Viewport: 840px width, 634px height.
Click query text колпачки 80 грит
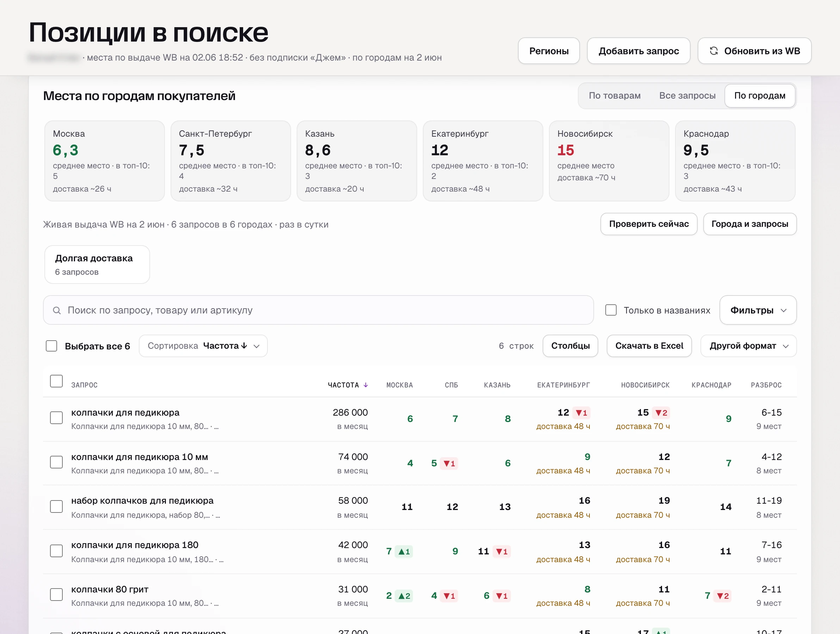110,590
